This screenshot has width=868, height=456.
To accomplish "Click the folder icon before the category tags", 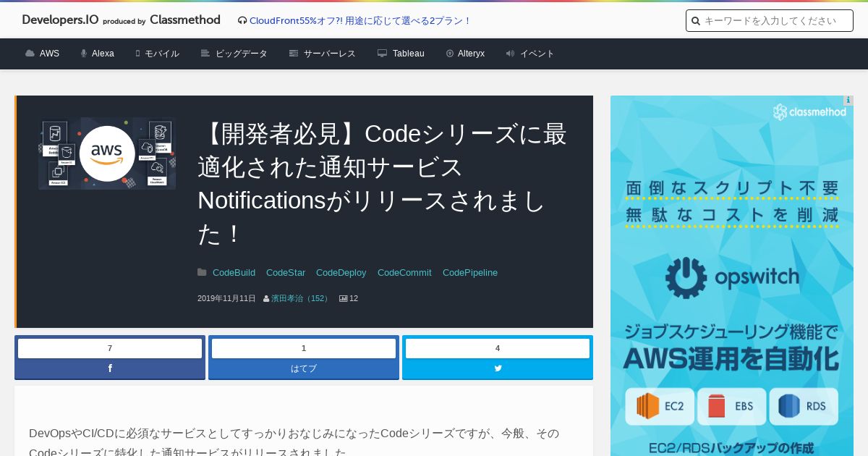I will (x=202, y=272).
